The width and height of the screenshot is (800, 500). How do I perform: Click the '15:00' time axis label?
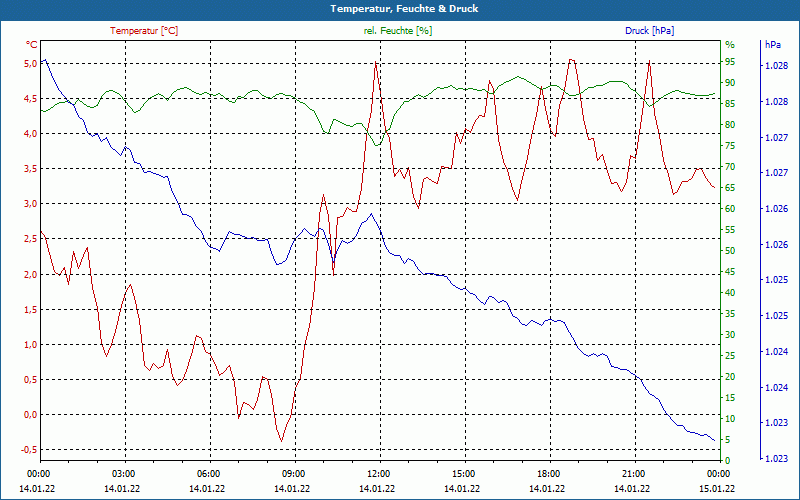point(462,473)
